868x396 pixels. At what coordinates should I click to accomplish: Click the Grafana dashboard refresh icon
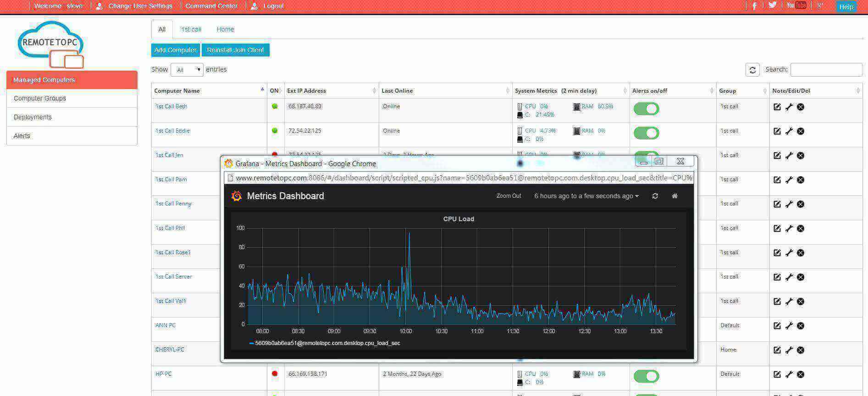[x=655, y=196]
